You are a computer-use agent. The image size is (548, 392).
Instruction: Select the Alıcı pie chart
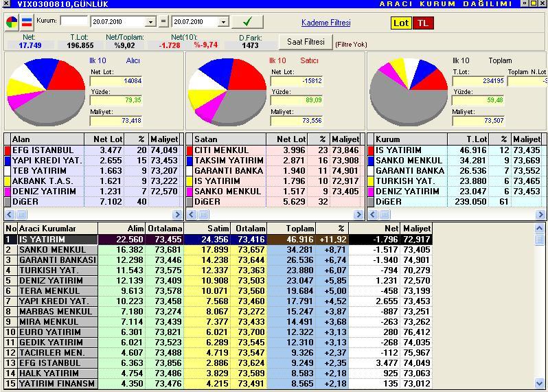(x=46, y=92)
